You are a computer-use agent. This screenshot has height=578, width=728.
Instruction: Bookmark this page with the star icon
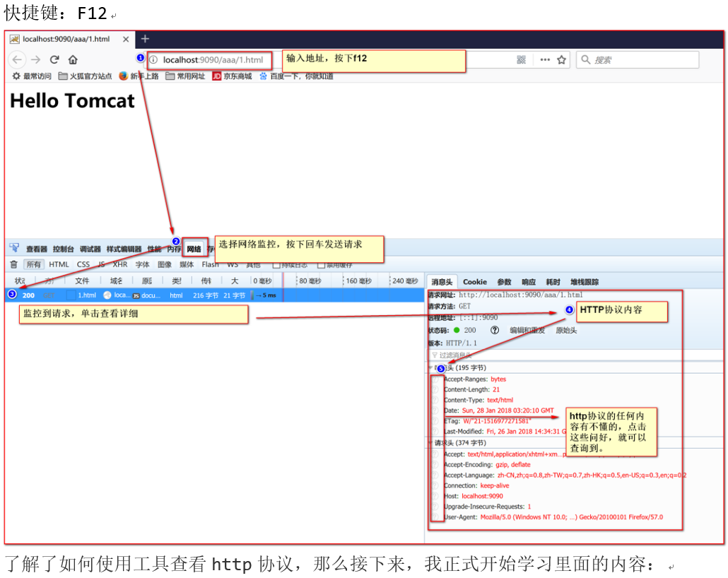(561, 59)
